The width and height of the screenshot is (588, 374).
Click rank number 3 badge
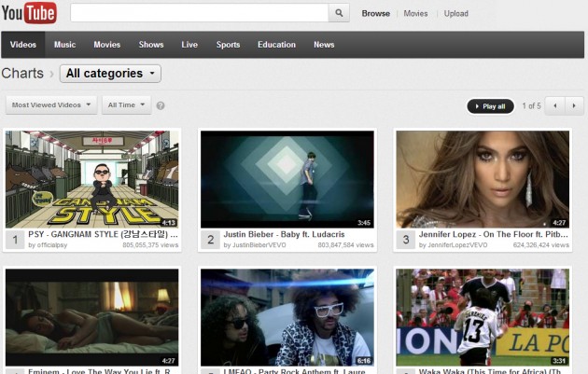tap(406, 240)
